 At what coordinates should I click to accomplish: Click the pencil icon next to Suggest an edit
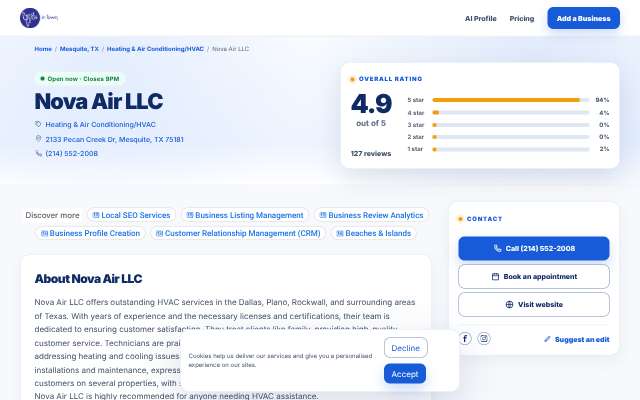(x=547, y=339)
